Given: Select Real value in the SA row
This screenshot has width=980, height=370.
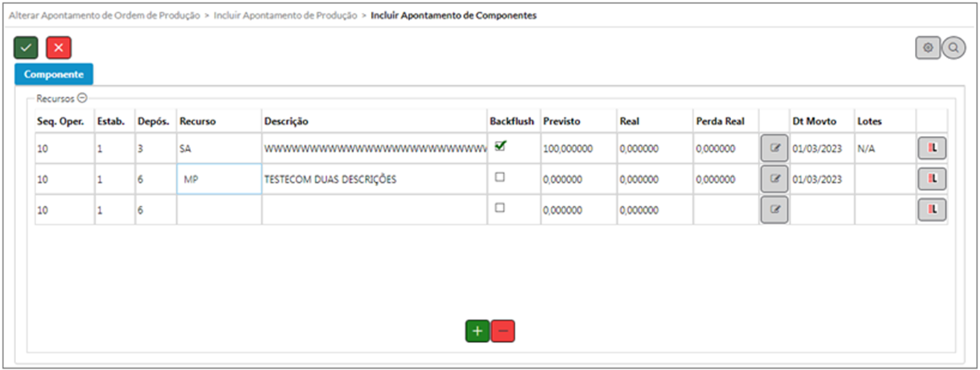Looking at the screenshot, I should coord(639,149).
